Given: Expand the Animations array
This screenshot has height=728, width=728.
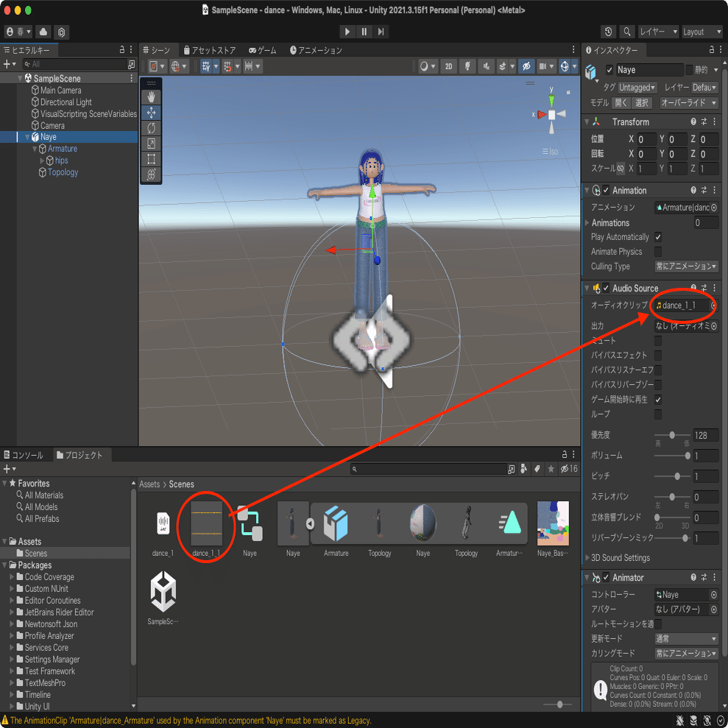Looking at the screenshot, I should coord(587,223).
